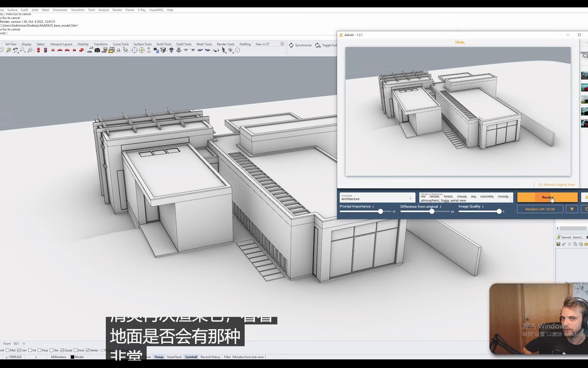Select the red cylinder tool in the toolbar
This screenshot has height=368, width=588.
[38, 50]
